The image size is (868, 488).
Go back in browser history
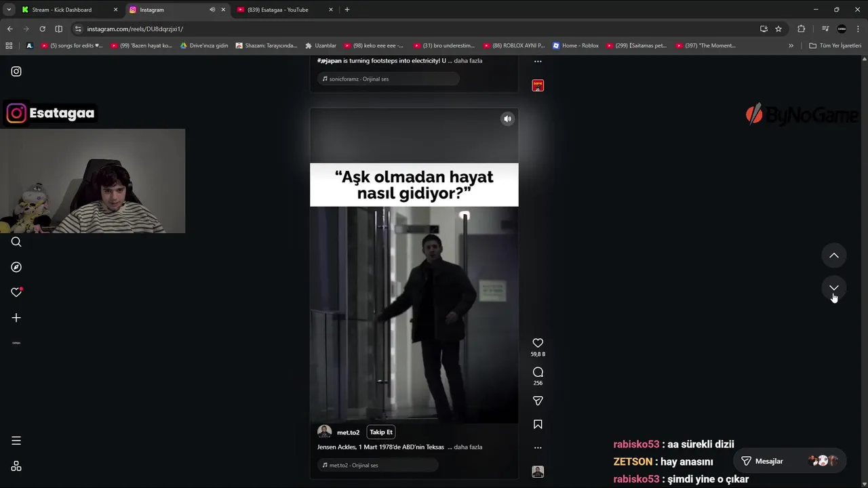pos(9,28)
